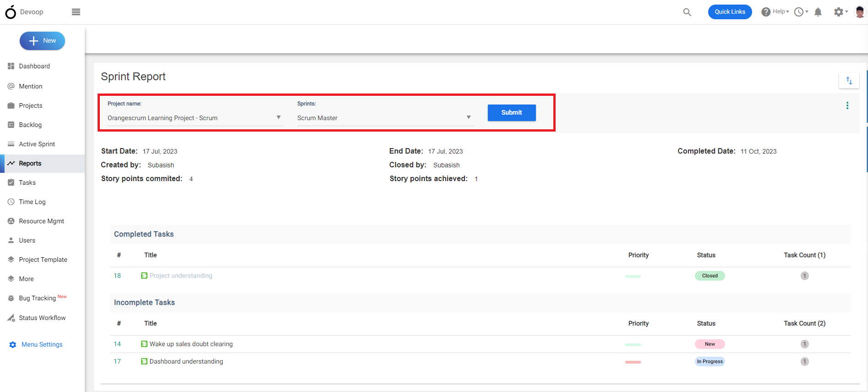868x392 pixels.
Task: Open the user profile avatar
Action: [860, 12]
